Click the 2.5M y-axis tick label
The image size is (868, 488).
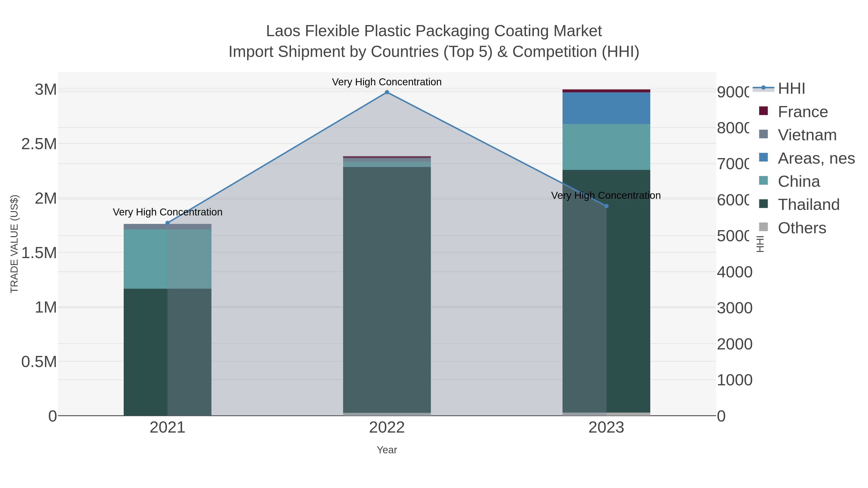coord(39,144)
